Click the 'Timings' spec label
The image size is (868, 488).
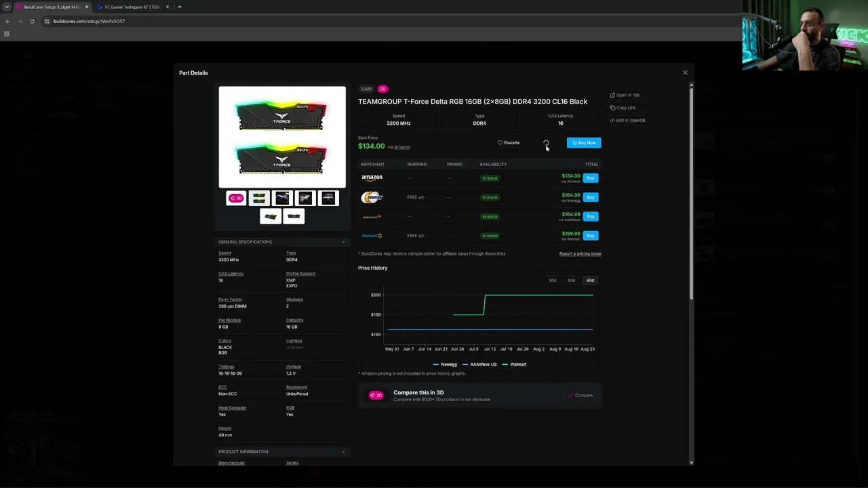[x=226, y=367]
